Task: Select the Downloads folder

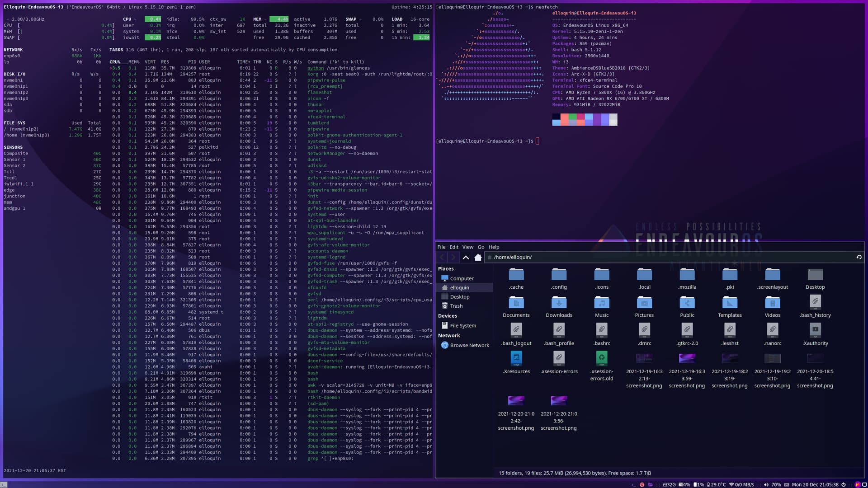Action: 559,307
